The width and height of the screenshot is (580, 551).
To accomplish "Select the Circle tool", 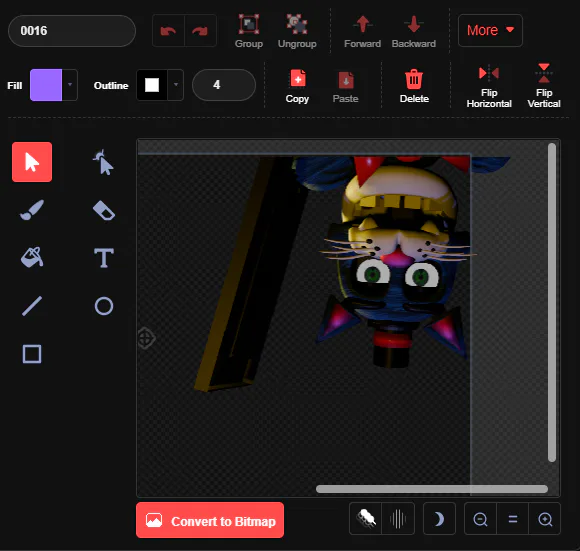I will (104, 306).
